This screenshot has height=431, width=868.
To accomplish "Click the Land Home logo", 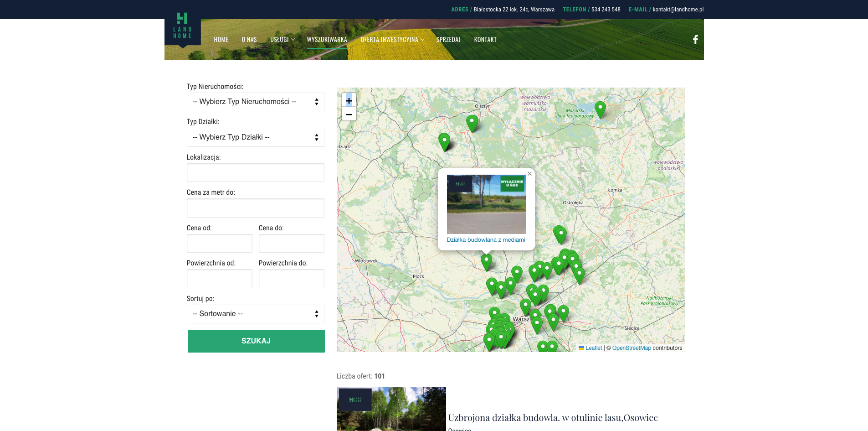I will pyautogui.click(x=182, y=26).
